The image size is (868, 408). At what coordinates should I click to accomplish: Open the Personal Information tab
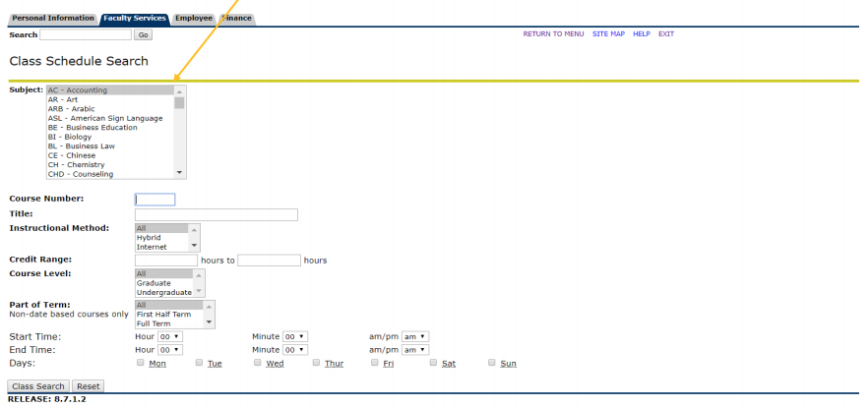[x=52, y=19]
